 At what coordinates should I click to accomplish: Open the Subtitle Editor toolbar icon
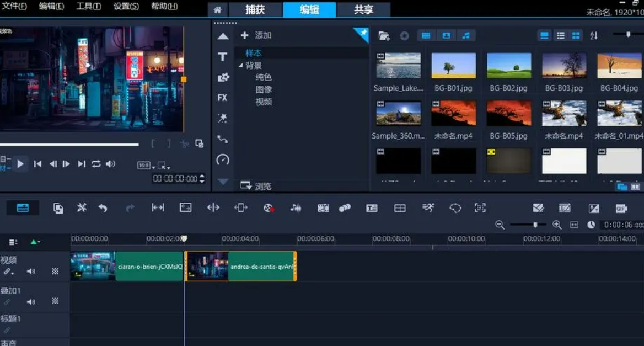[372, 209]
